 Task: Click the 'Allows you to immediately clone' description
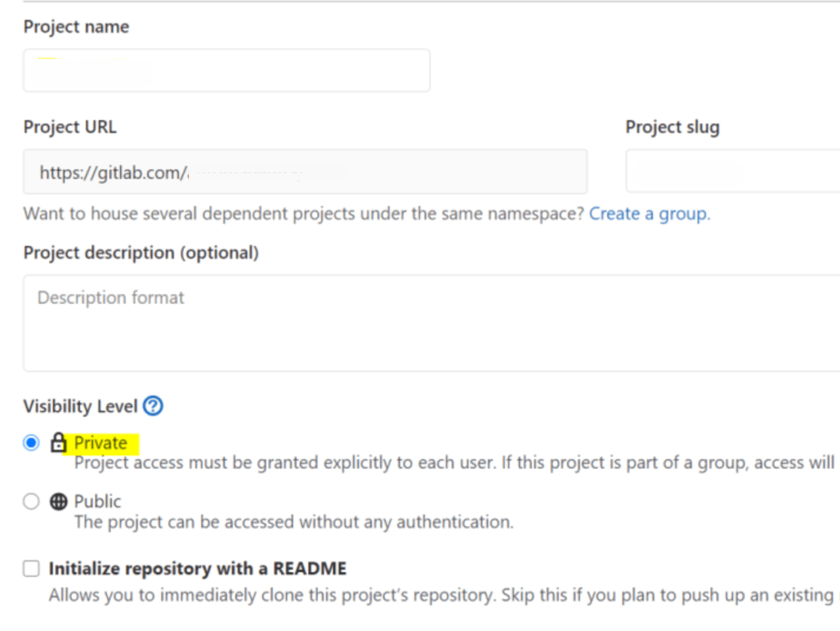(444, 596)
